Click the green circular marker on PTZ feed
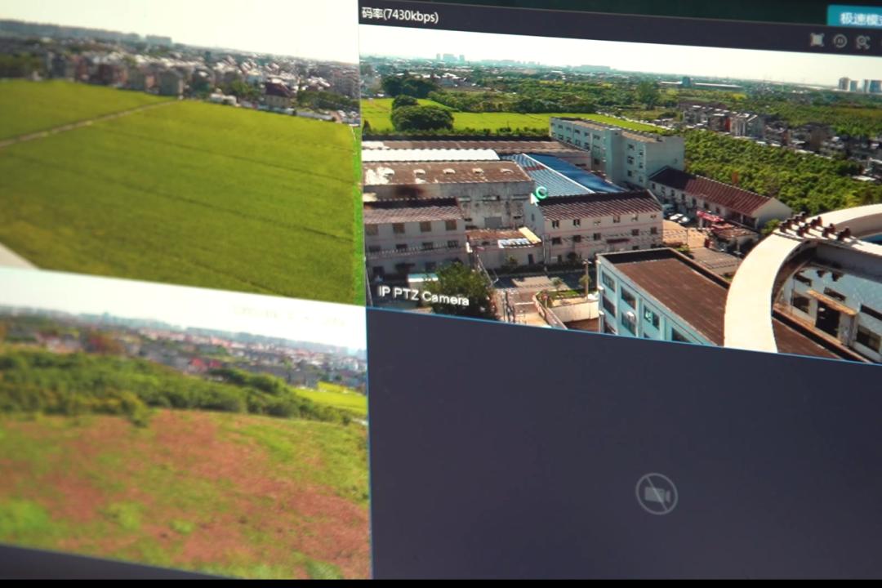This screenshot has width=882, height=588. (x=540, y=193)
